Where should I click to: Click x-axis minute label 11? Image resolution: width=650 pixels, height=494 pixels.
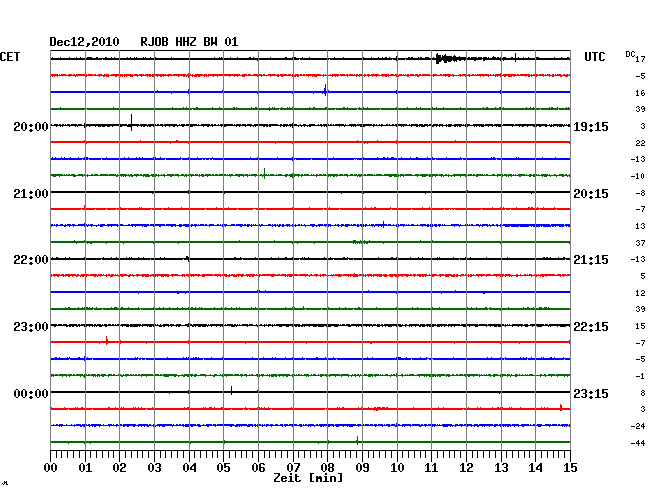[431, 467]
